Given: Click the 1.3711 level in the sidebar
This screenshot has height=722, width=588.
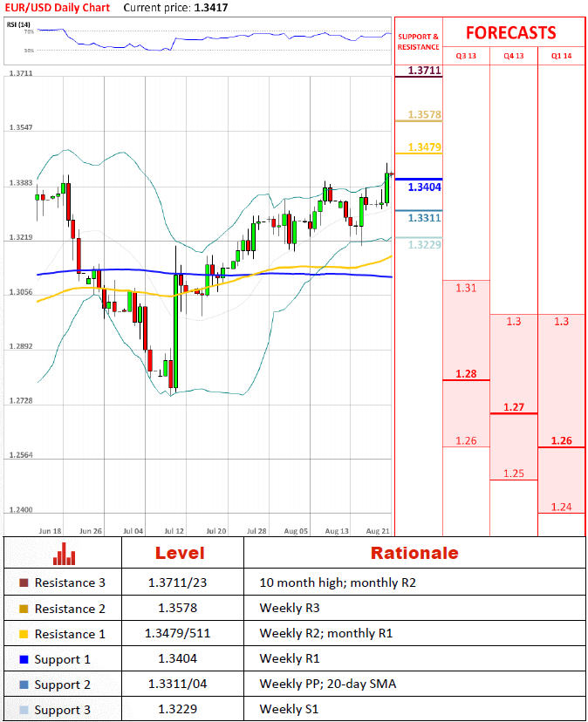Looking at the screenshot, I should point(424,71).
